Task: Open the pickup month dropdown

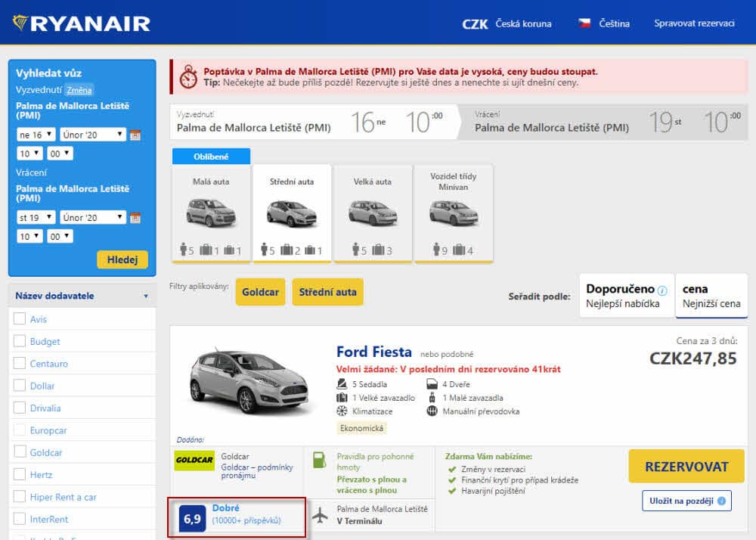Action: 93,135
